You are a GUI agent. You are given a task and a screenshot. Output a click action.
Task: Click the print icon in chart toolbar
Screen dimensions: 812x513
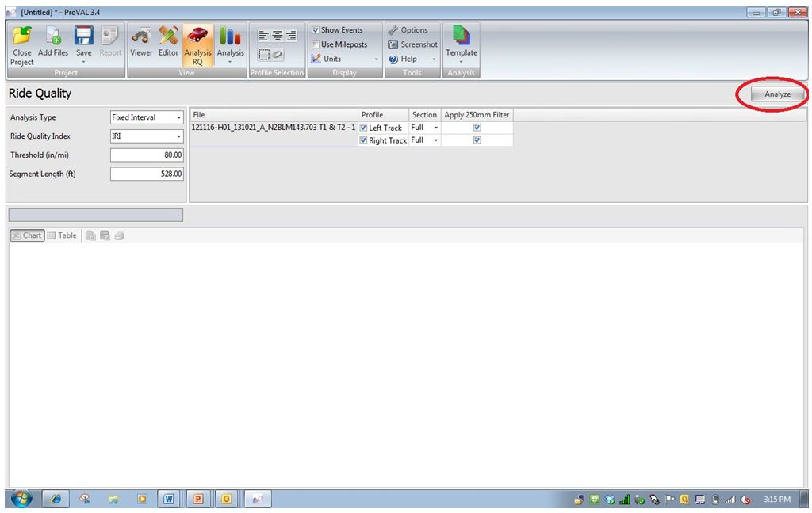120,235
